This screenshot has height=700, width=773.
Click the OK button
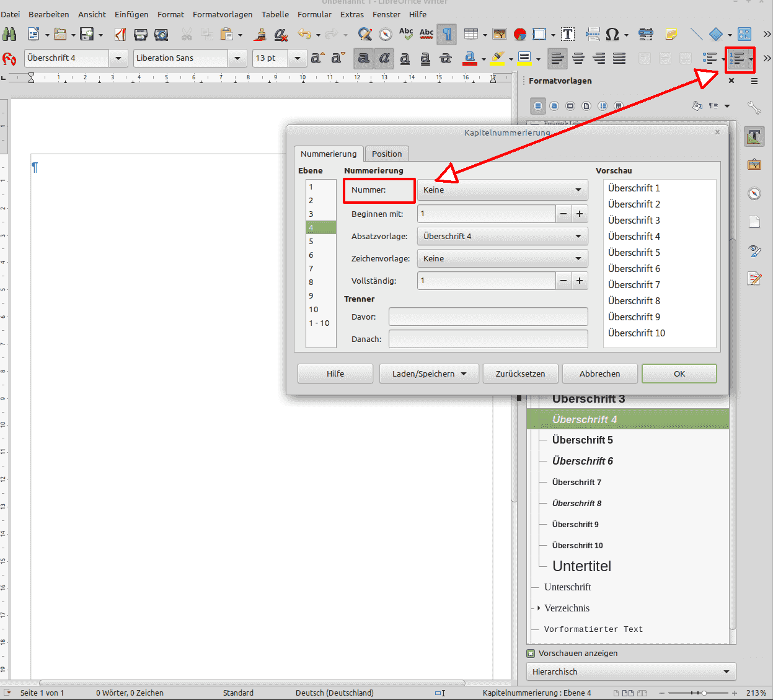pyautogui.click(x=679, y=374)
